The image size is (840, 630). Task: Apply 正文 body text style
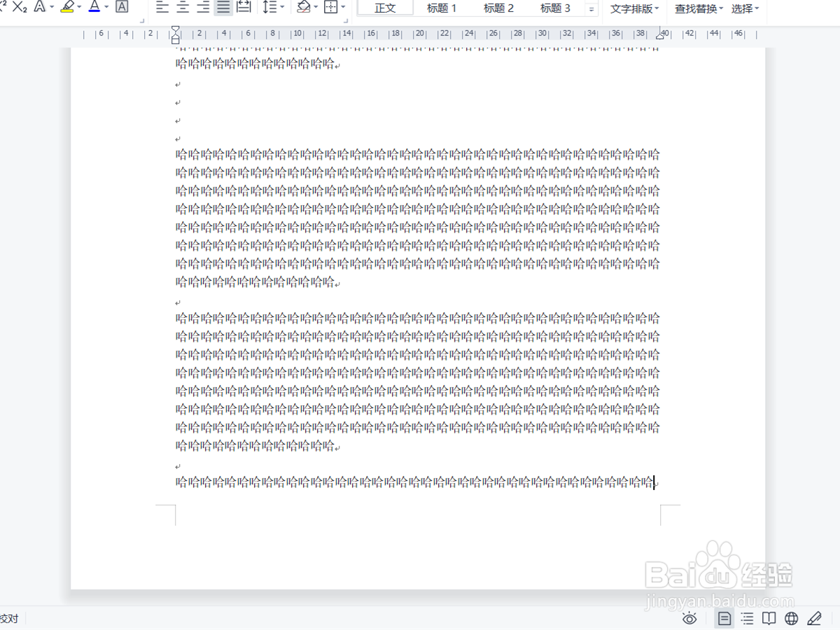[x=385, y=8]
